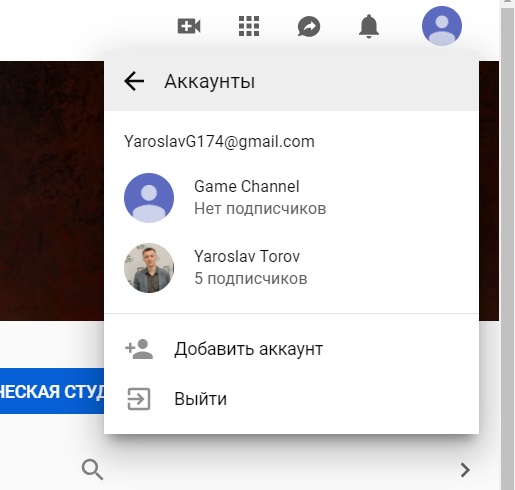Choose Добавить аккаунт

coord(291,349)
